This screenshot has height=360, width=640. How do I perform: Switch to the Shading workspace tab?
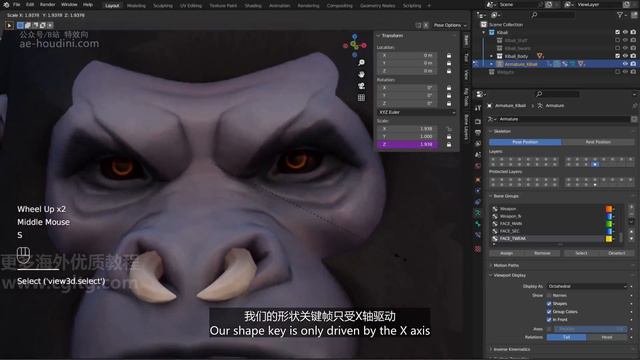pos(253,6)
